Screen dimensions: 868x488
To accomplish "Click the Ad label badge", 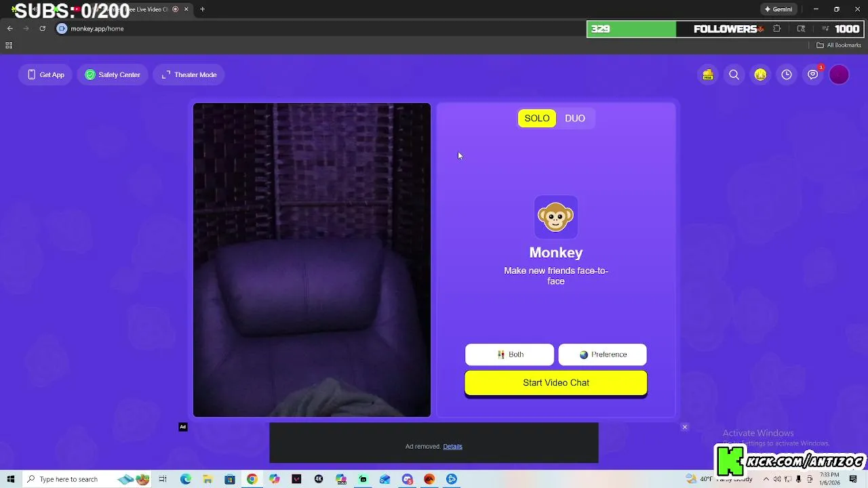I will tap(182, 427).
